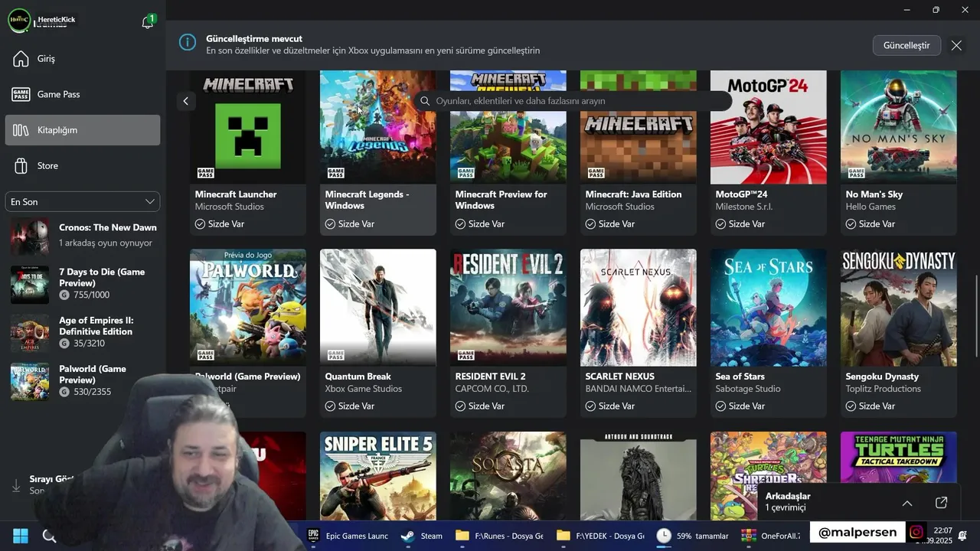Image resolution: width=980 pixels, height=551 pixels.
Task: Open TMNT Tactical Takedown cover
Action: click(899, 457)
